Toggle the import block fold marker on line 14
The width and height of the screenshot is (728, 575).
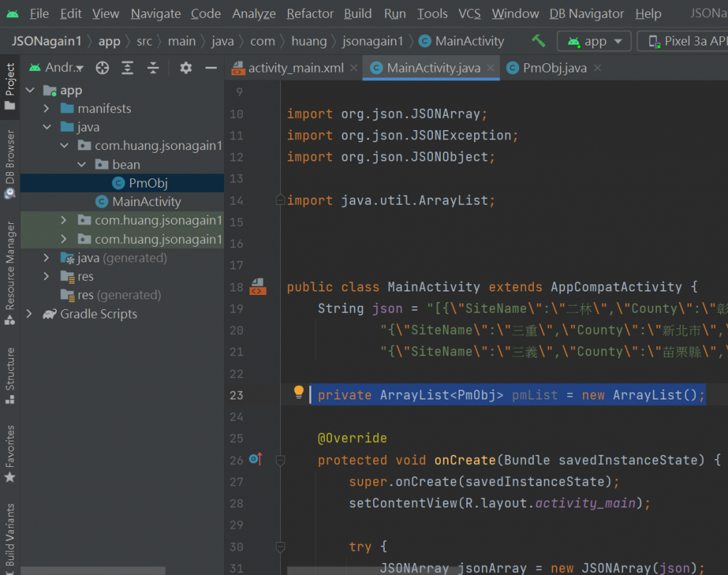pyautogui.click(x=282, y=200)
